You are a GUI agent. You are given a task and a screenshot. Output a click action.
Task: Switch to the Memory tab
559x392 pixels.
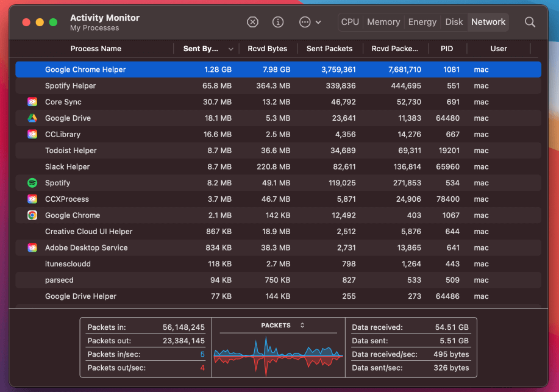[383, 22]
